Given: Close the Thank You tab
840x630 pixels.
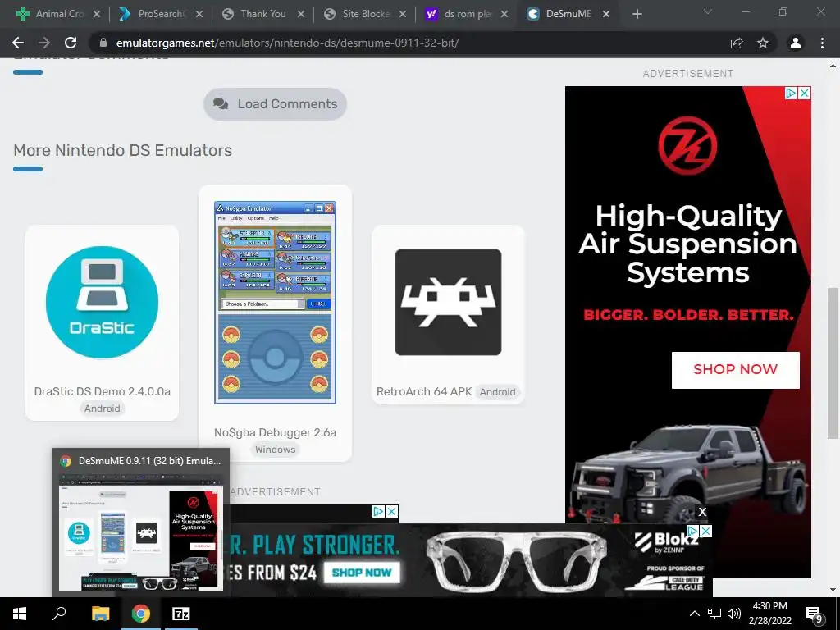Looking at the screenshot, I should coord(301,14).
